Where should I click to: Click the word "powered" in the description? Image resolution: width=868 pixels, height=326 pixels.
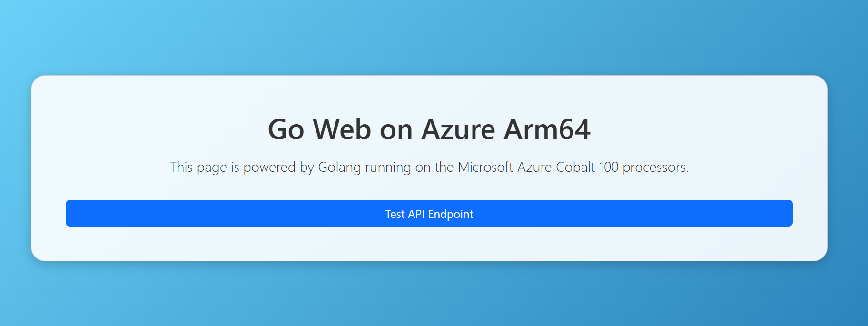point(269,168)
